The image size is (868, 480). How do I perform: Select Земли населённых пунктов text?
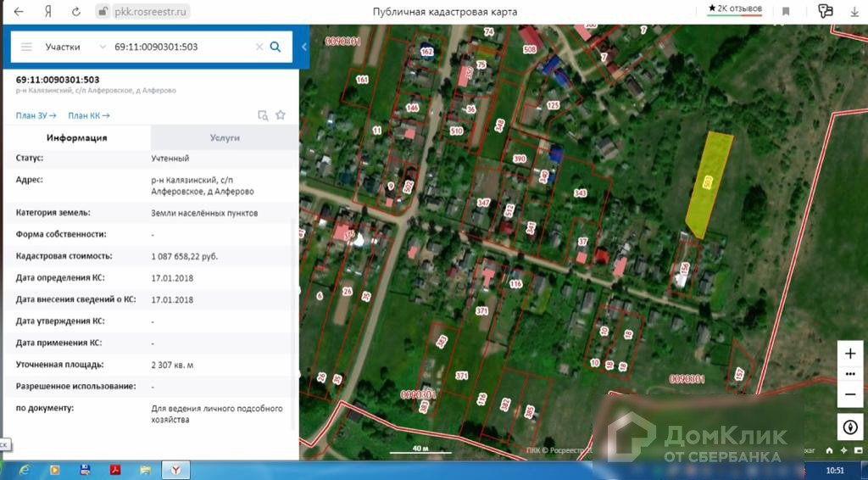pos(204,213)
